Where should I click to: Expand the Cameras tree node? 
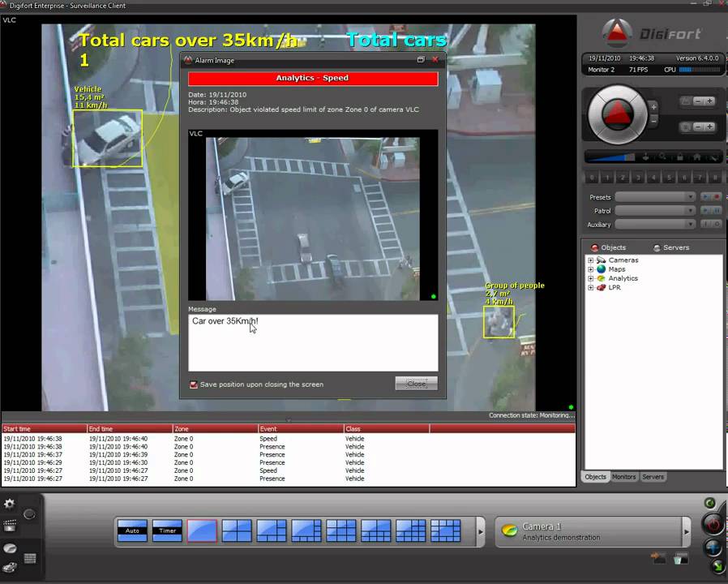[590, 260]
